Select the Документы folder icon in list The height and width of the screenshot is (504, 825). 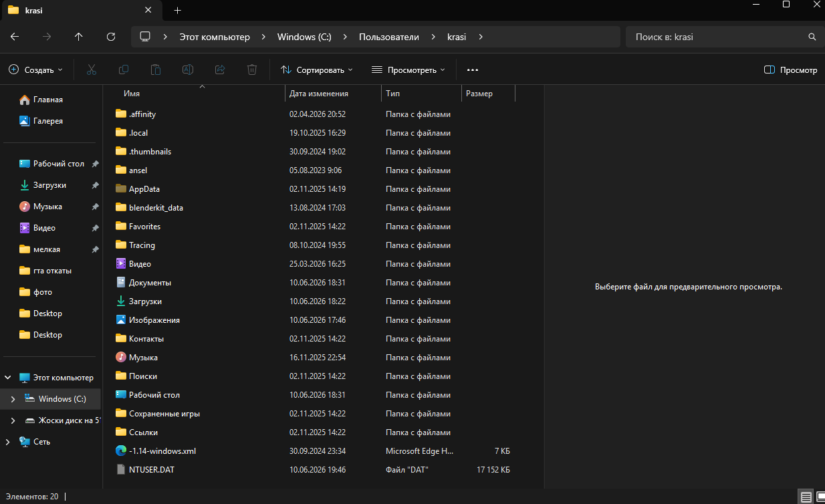[121, 282]
